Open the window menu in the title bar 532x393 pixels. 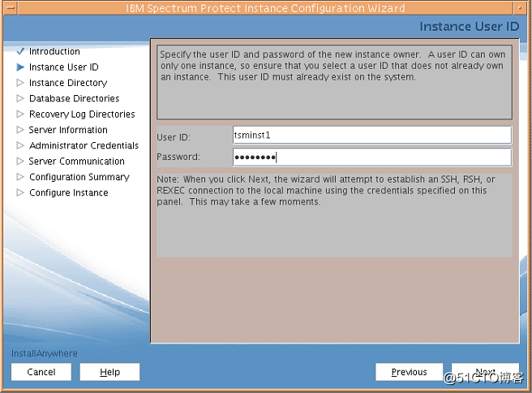(11, 7)
